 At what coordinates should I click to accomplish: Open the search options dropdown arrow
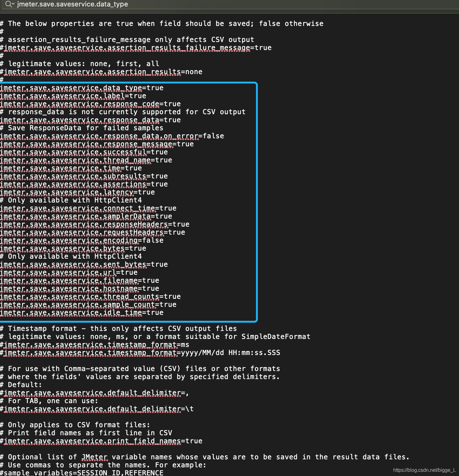point(13,4)
